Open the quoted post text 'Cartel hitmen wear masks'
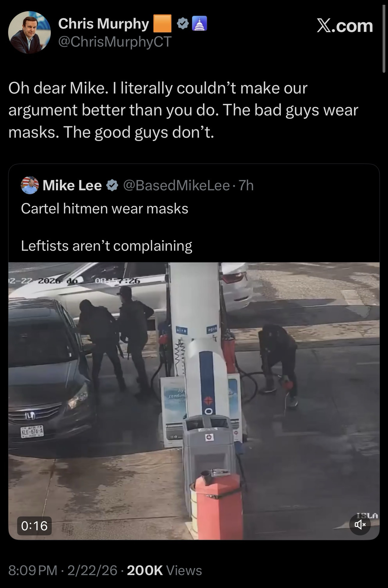This screenshot has width=388, height=588. 105,208
